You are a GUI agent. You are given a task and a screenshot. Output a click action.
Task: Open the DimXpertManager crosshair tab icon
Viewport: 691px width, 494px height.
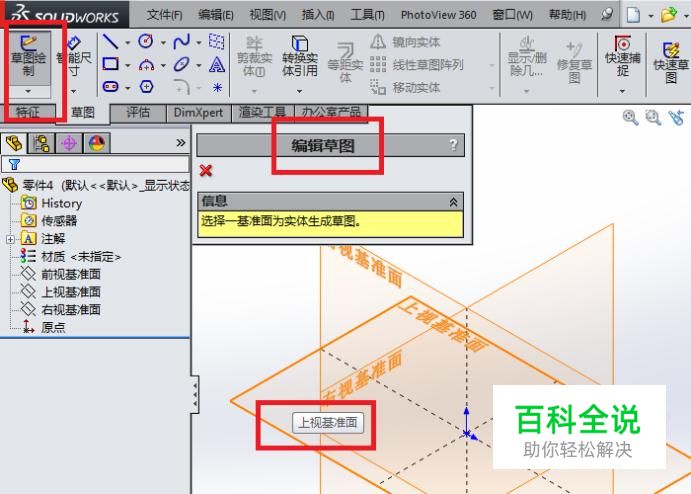[69, 143]
